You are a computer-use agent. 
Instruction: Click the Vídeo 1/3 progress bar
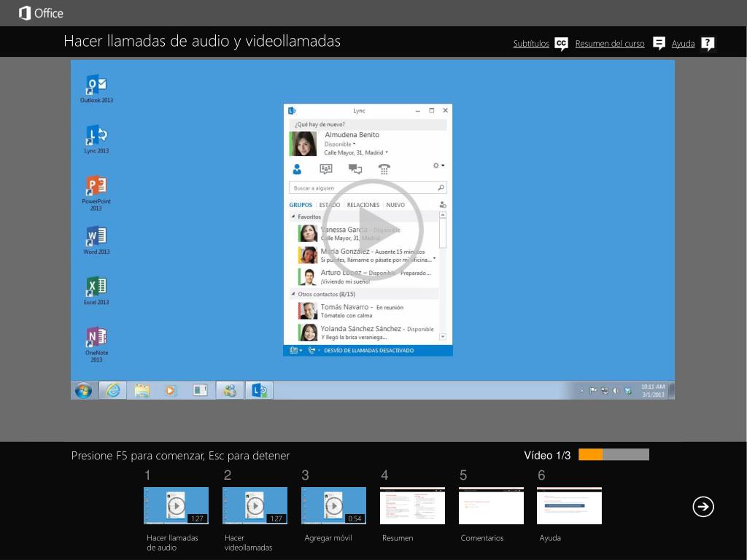coord(614,455)
